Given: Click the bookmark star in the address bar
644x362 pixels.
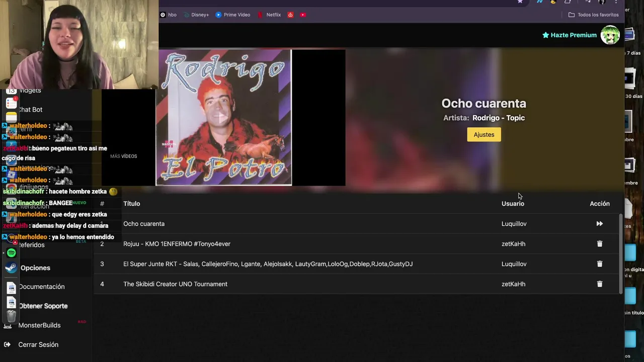Looking at the screenshot, I should tap(520, 2).
